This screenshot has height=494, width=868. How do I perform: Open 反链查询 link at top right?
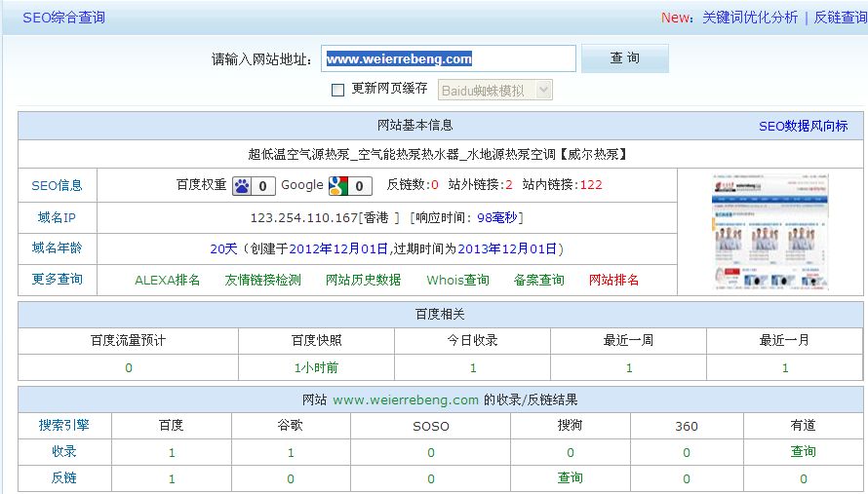840,18
